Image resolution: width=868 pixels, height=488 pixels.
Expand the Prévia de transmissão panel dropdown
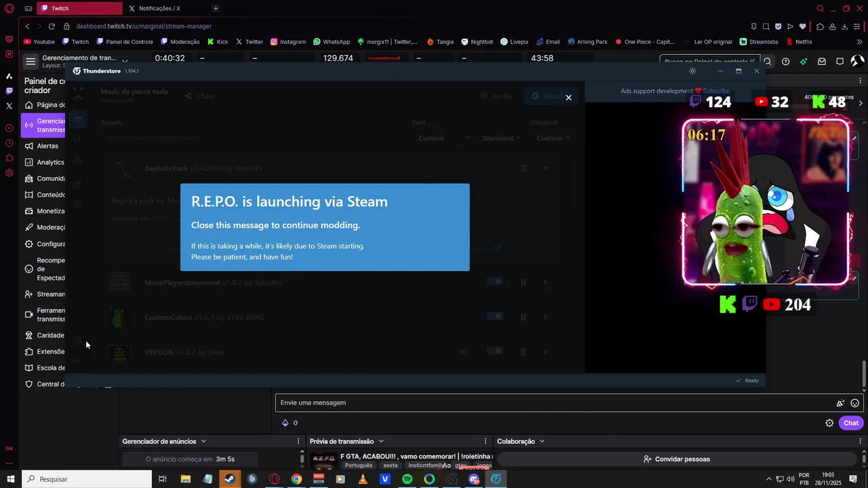[x=381, y=441]
